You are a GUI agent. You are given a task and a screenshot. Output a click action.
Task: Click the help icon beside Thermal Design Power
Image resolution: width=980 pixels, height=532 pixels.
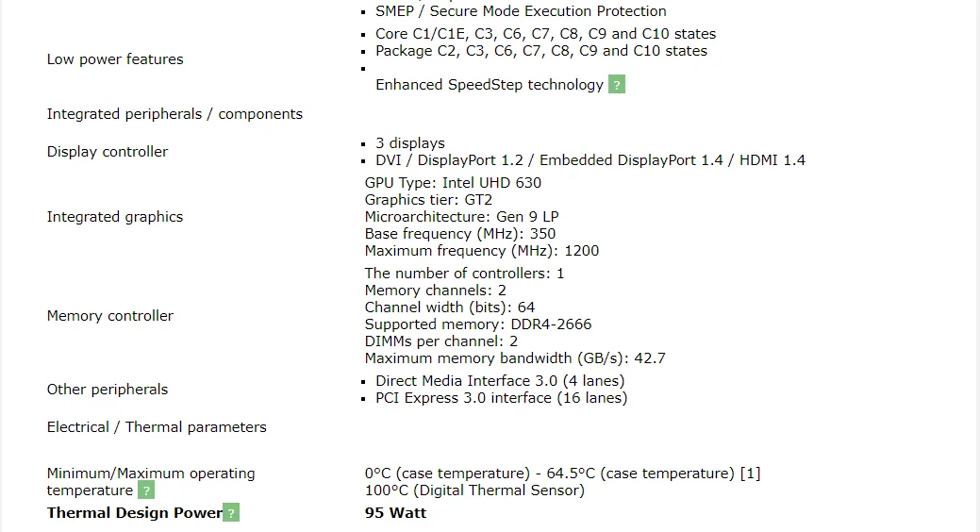231,513
